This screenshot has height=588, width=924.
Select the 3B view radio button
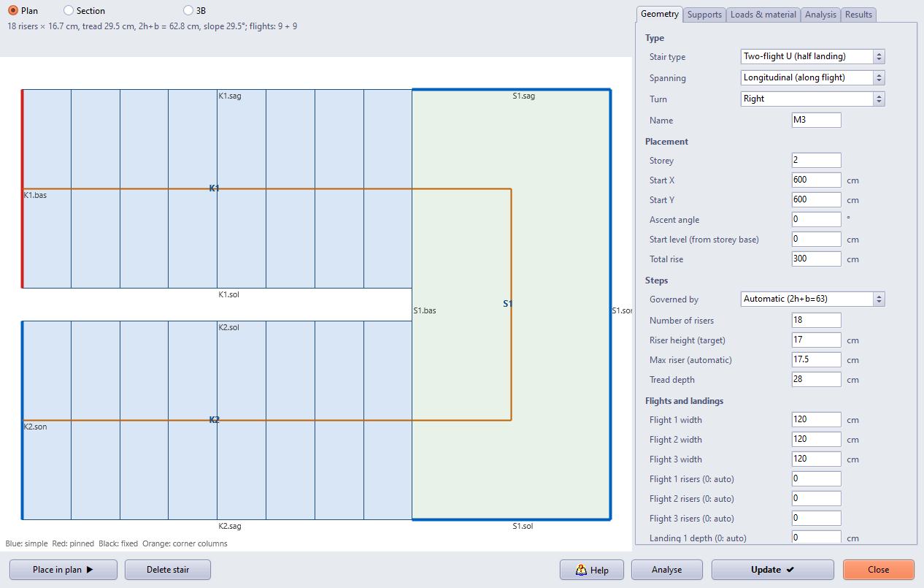[x=188, y=11]
